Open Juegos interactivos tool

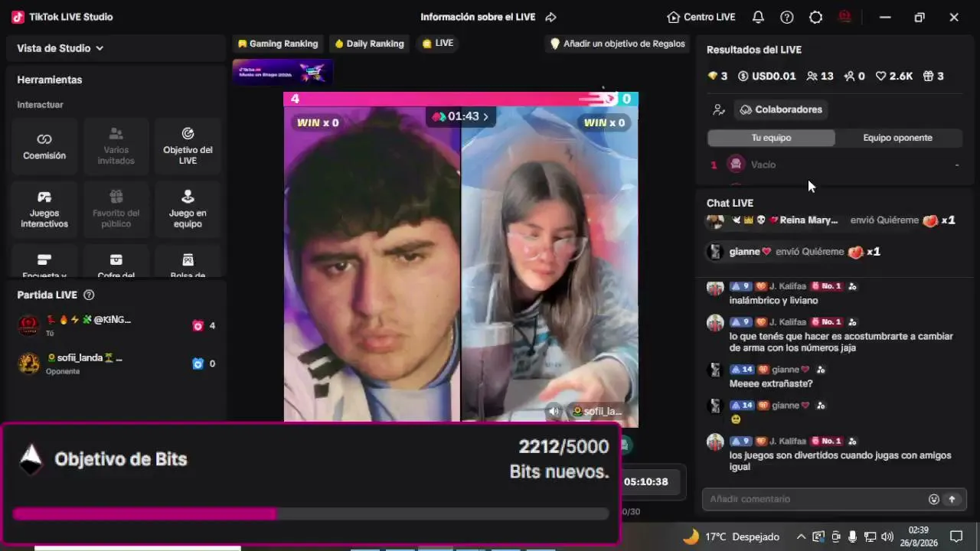44,210
